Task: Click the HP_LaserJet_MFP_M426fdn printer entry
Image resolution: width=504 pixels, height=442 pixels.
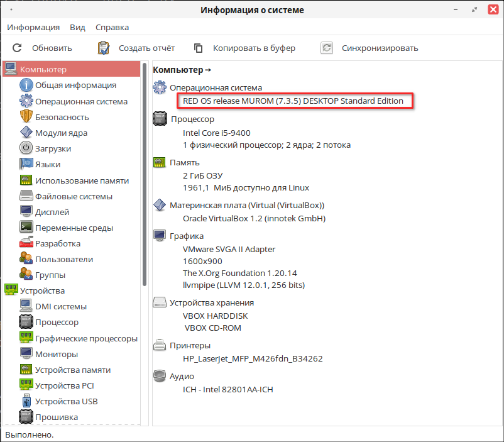Action: point(253,358)
